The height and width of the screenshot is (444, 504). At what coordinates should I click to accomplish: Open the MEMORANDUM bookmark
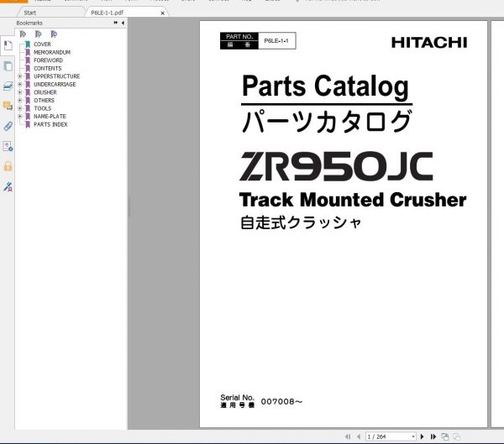[x=52, y=52]
